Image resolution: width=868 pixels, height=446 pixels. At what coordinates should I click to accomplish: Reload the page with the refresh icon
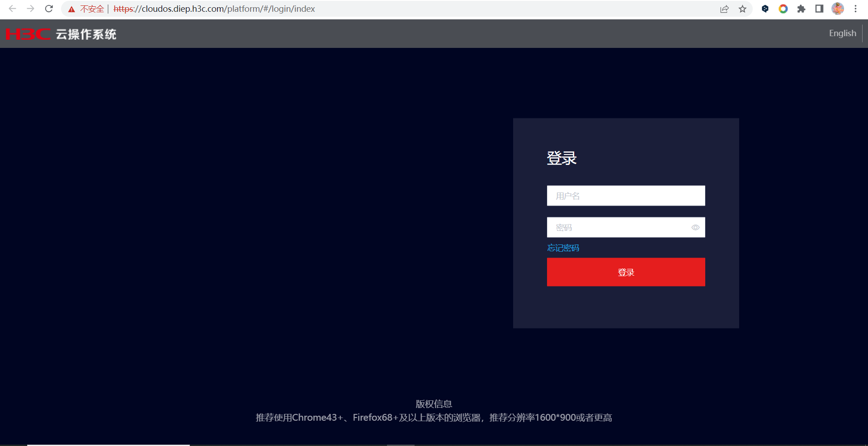[x=49, y=9]
